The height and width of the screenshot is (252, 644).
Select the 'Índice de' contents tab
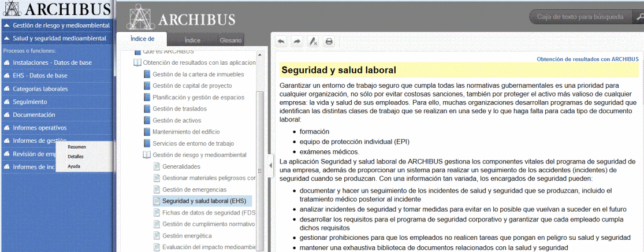(142, 39)
